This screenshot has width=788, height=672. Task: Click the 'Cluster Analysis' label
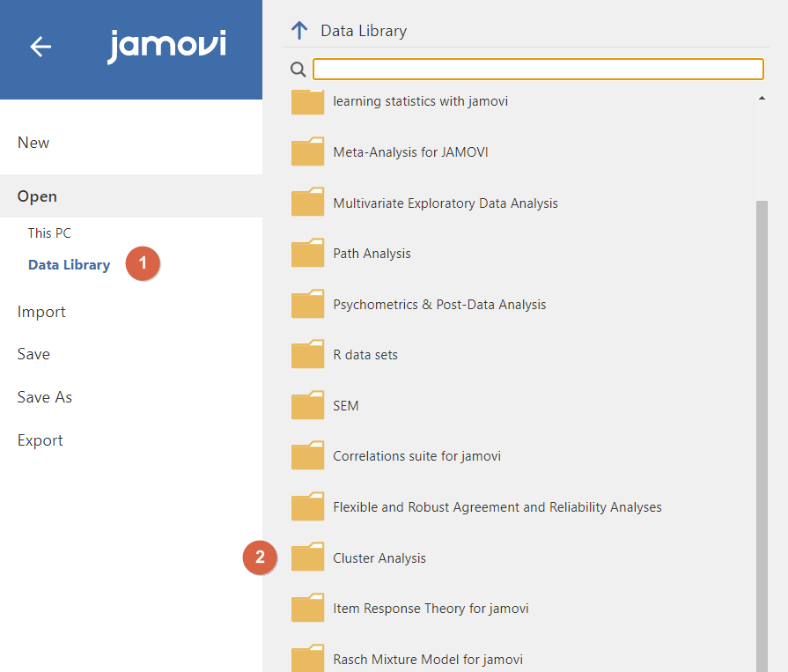click(379, 558)
